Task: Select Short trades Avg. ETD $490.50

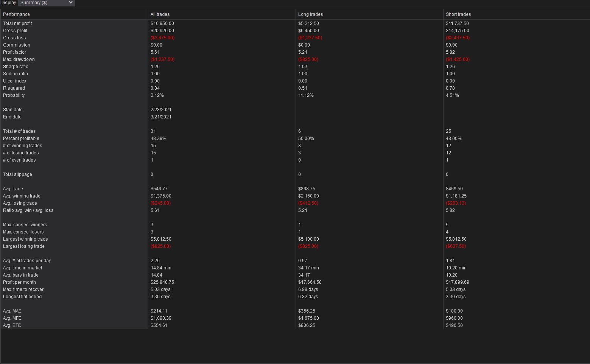Action: coord(454,325)
